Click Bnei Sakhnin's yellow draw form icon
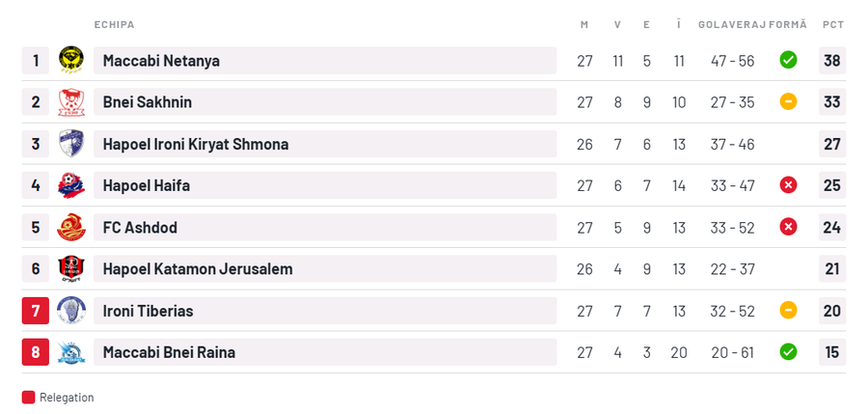The image size is (868, 414). [788, 102]
